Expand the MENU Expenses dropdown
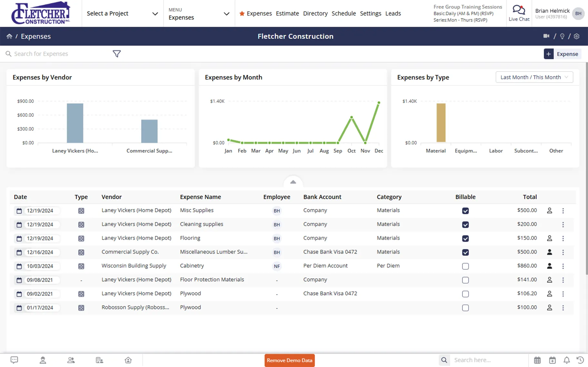Screen dimensions: 588x367 coord(199,14)
